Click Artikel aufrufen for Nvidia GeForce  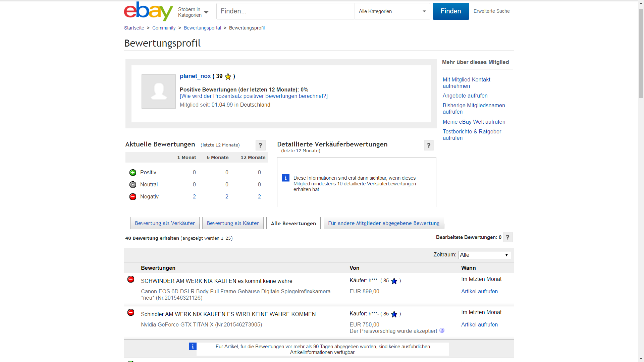tap(479, 325)
